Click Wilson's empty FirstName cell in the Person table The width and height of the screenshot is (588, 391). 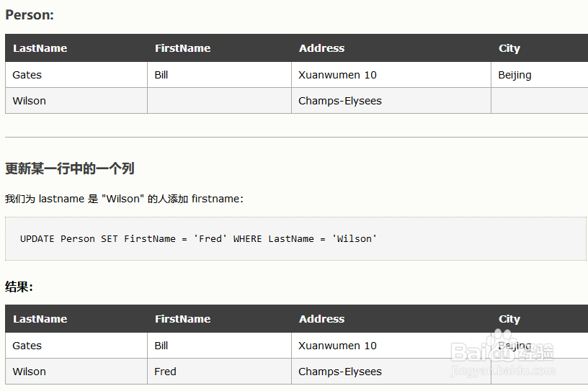click(x=219, y=101)
